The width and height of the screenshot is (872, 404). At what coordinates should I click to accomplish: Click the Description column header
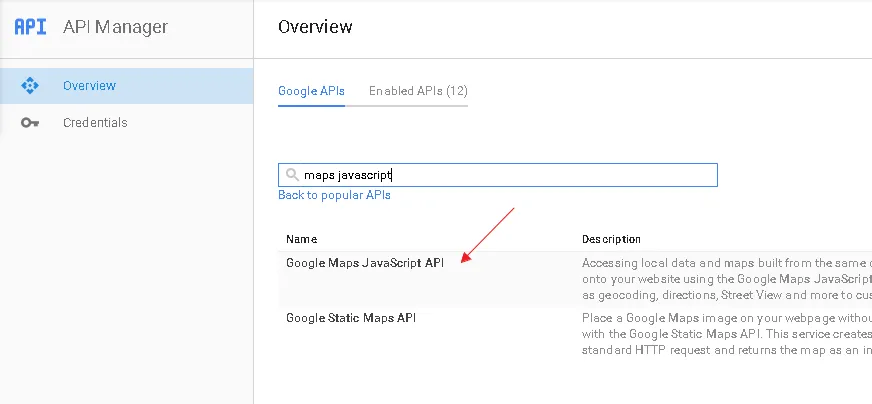[611, 239]
